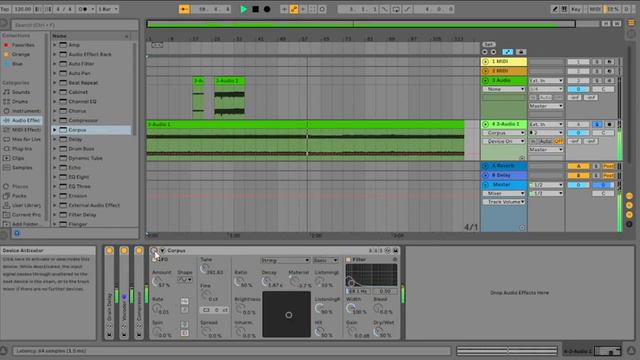Open User Library in Places
This screenshot has width=640, height=360.
click(x=26, y=205)
